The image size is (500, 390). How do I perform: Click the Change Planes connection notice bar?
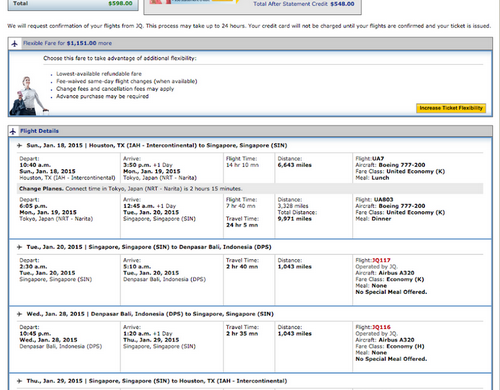[x=250, y=189]
